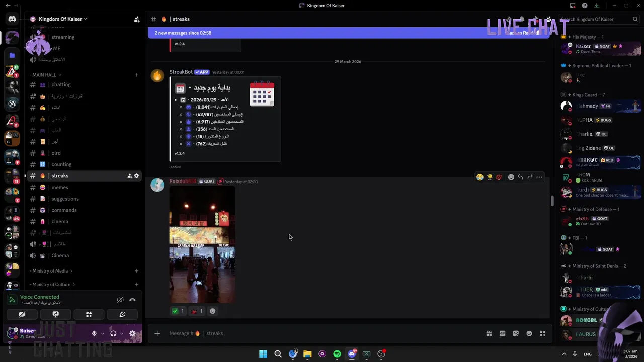The image size is (644, 362).
Task: Open File Explorer from taskbar
Action: 307,354
